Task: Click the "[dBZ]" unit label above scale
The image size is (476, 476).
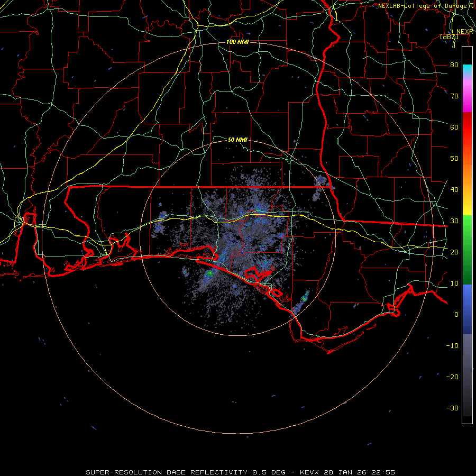Action: click(x=449, y=36)
